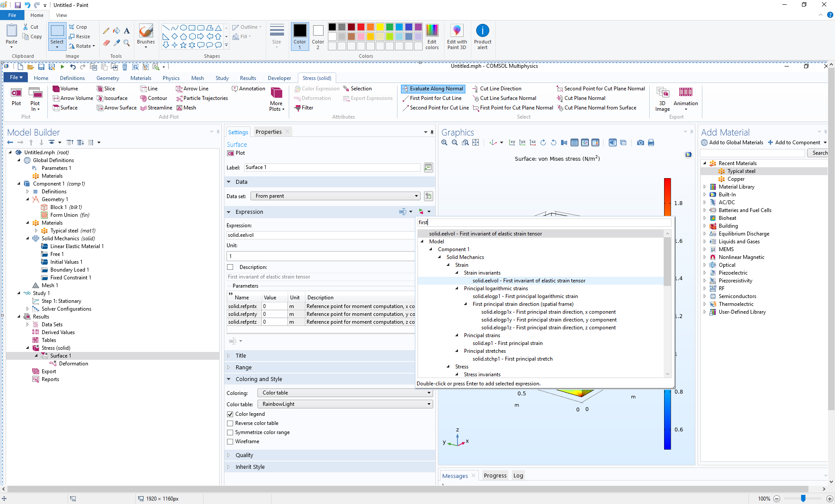
Task: Click the More Plots icon
Action: pos(276,93)
